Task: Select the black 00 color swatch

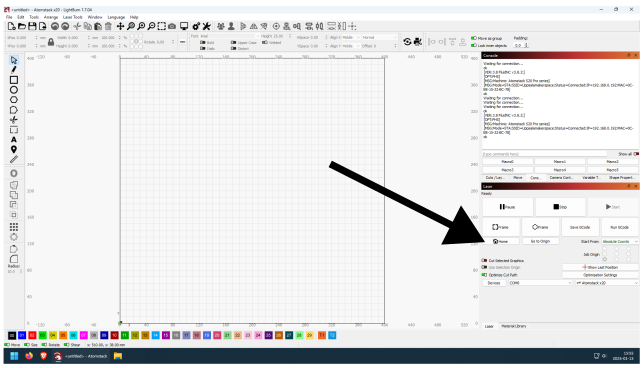Action: click(x=12, y=336)
